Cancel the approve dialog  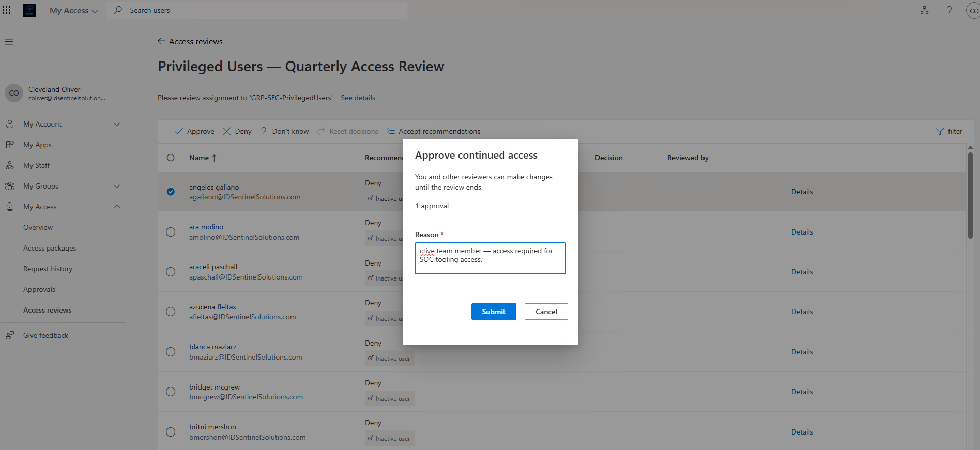[x=546, y=312]
